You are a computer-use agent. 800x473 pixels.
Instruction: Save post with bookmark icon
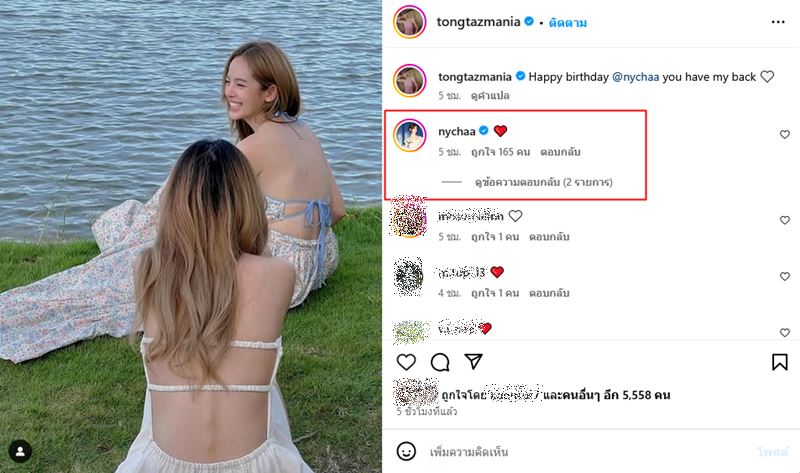pyautogui.click(x=780, y=362)
